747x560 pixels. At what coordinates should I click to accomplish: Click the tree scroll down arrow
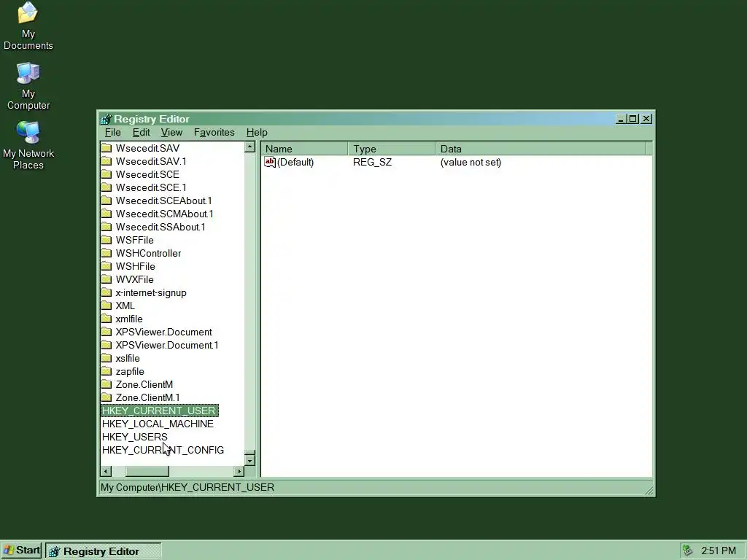click(x=250, y=461)
